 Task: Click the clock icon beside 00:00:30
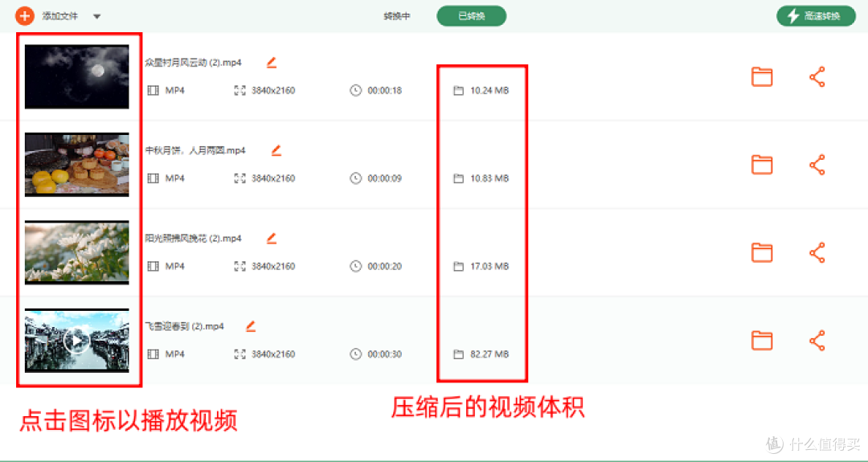(x=355, y=354)
